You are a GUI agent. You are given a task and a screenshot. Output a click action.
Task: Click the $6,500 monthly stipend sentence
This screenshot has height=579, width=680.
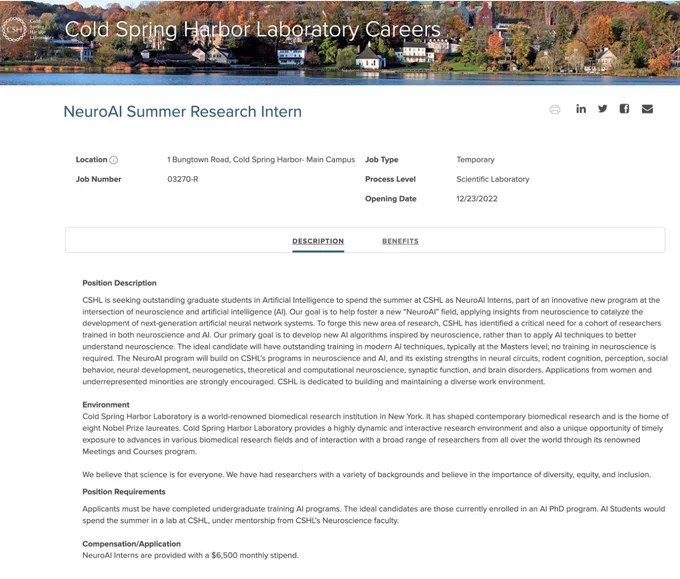[190, 555]
